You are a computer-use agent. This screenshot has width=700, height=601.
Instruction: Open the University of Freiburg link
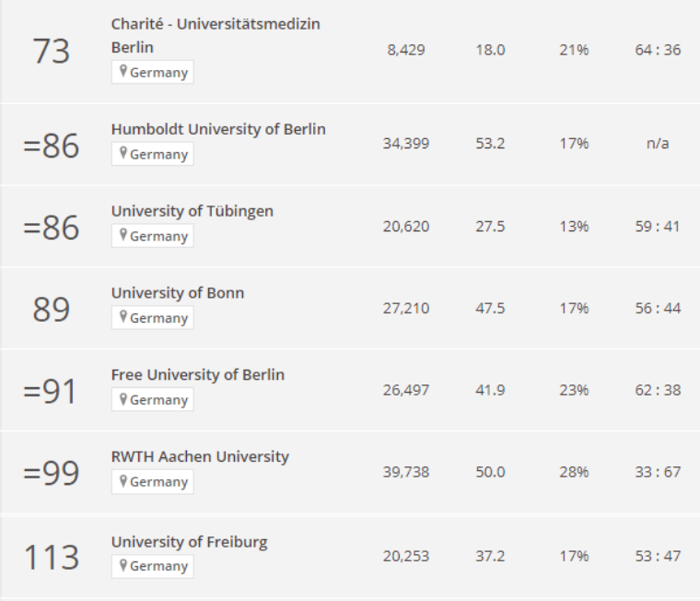pos(189,541)
